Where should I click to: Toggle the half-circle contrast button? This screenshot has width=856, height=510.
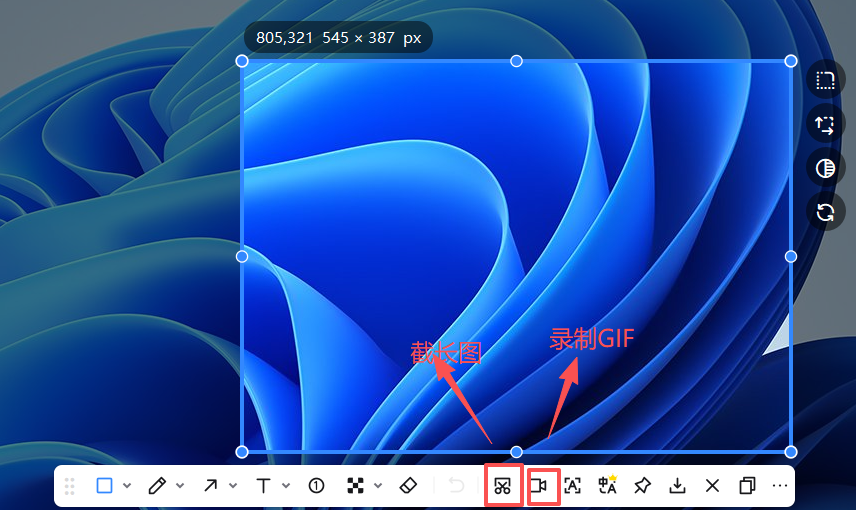pyautogui.click(x=825, y=168)
